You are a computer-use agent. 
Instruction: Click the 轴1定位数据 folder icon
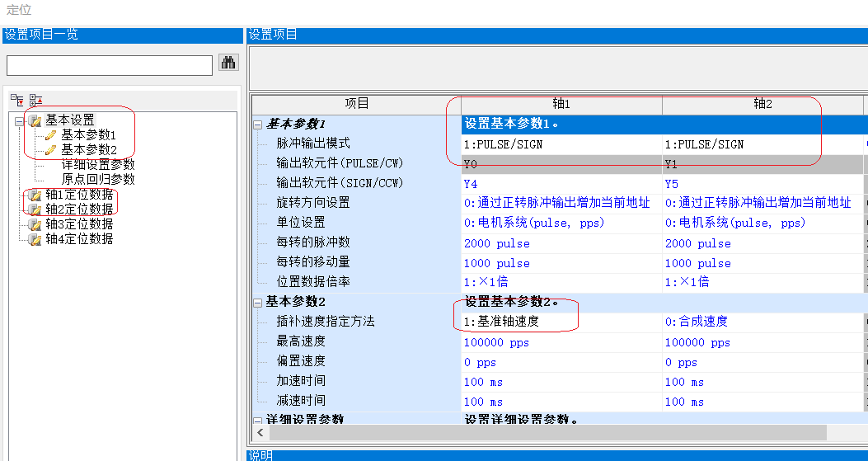click(x=35, y=195)
